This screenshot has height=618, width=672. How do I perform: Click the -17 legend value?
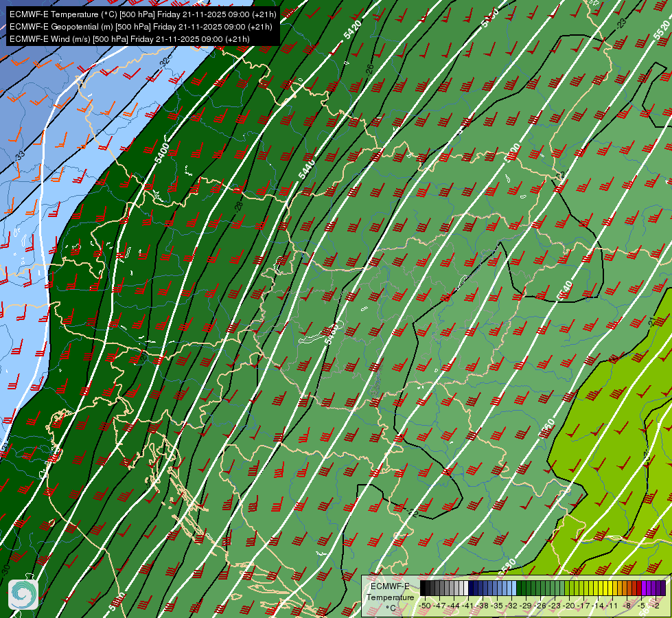583,606
